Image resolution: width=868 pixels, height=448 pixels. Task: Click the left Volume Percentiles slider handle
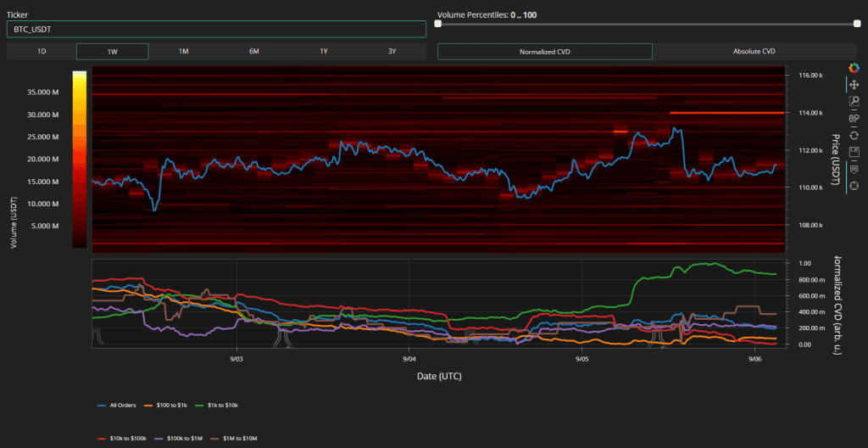(438, 24)
